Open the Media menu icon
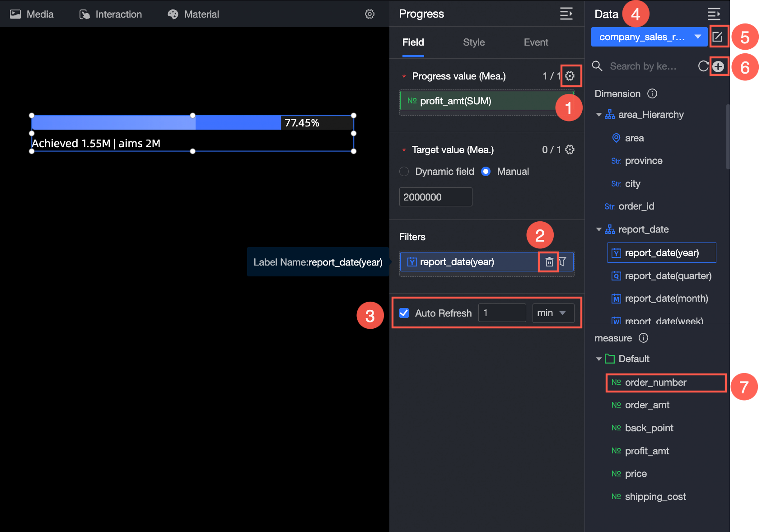This screenshot has height=532, width=776. pyautogui.click(x=15, y=14)
